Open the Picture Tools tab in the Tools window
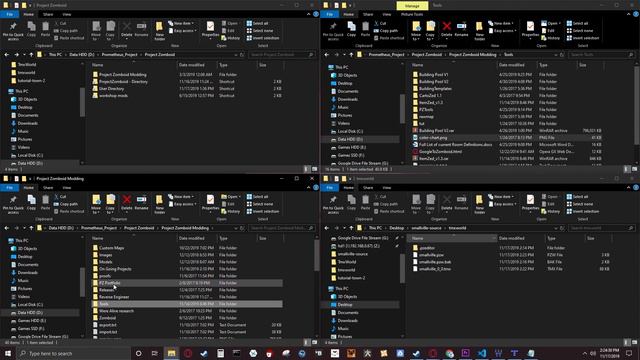Image resolution: width=640 pixels, height=360 pixels. pos(412,14)
